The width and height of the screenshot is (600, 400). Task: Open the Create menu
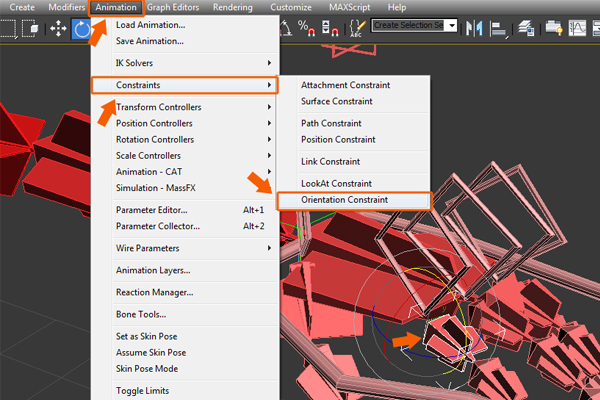[x=22, y=7]
